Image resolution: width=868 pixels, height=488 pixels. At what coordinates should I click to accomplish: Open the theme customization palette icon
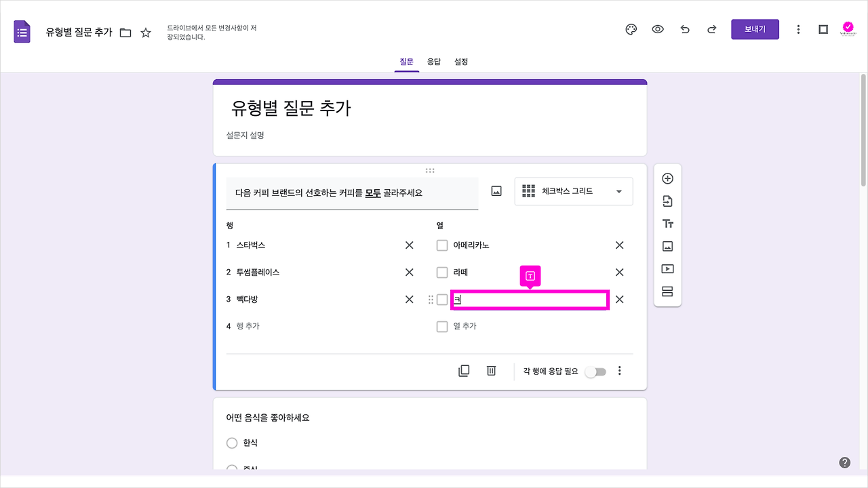pos(631,29)
